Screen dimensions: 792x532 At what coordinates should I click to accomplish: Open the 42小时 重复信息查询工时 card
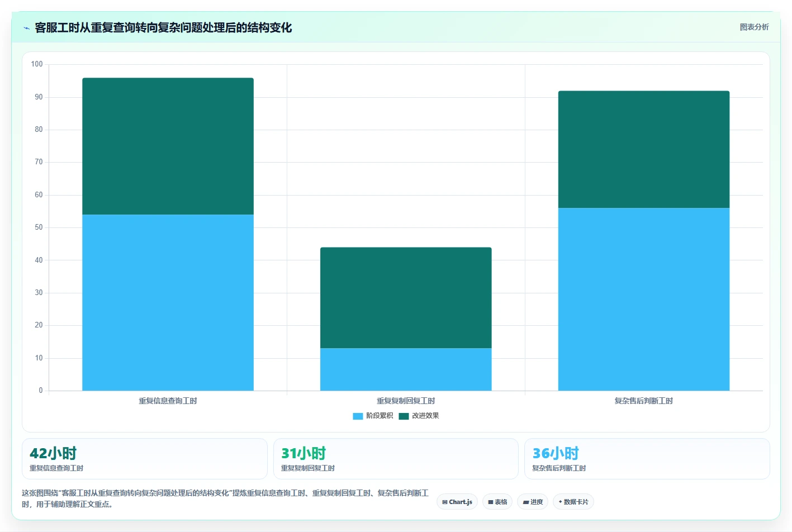click(x=145, y=459)
